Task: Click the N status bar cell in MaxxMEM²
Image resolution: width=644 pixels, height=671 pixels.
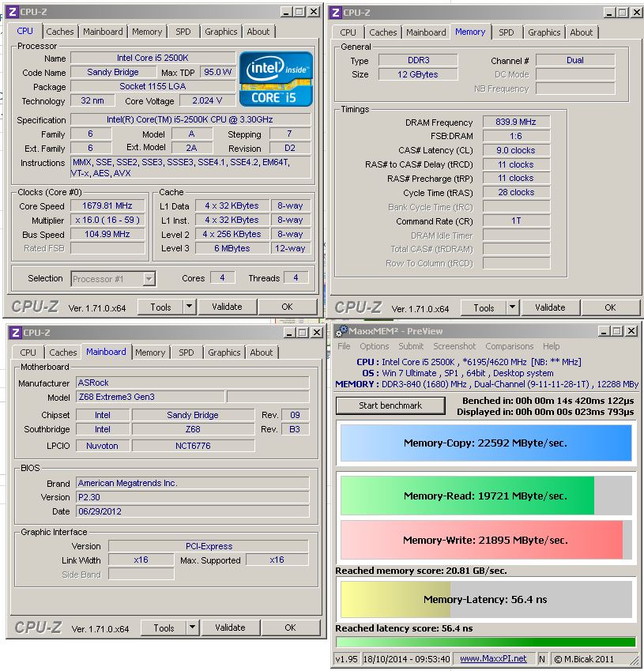Action: pos(542,659)
